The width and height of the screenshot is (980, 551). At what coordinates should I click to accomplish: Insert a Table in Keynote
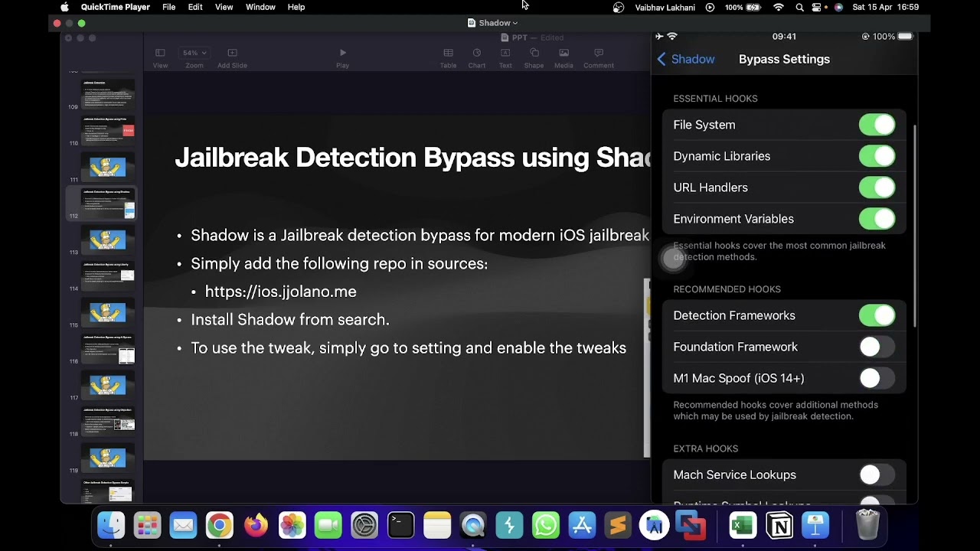pos(448,58)
